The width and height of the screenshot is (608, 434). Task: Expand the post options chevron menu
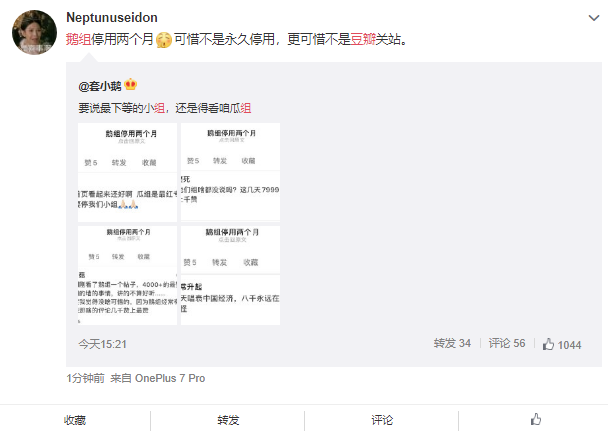click(x=594, y=18)
